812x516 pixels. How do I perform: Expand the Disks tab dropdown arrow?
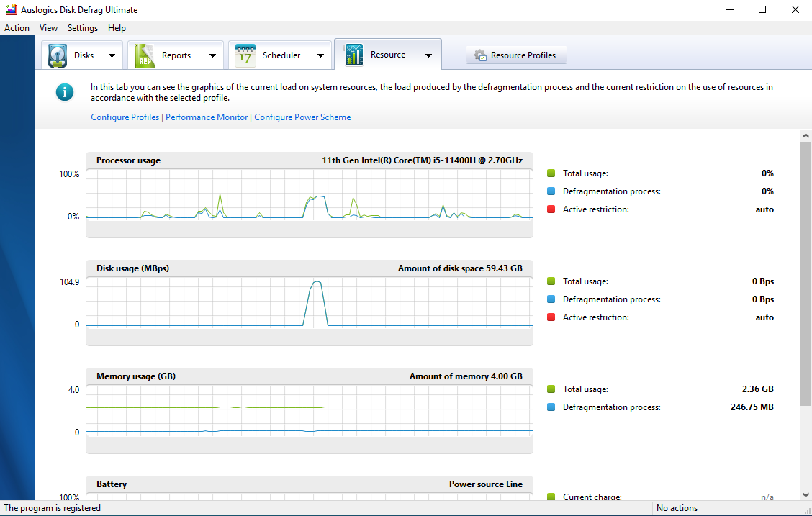pyautogui.click(x=112, y=55)
